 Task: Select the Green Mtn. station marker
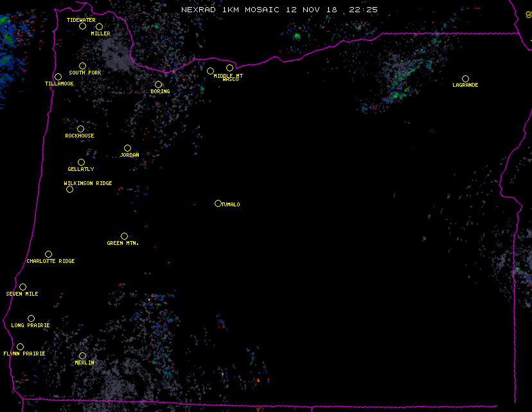124,237
